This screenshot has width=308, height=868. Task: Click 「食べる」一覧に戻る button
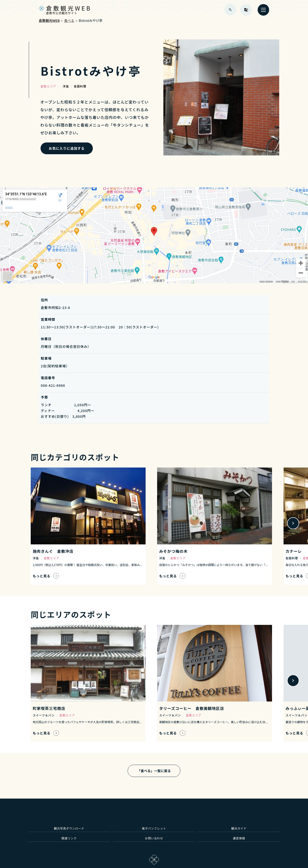point(154,771)
